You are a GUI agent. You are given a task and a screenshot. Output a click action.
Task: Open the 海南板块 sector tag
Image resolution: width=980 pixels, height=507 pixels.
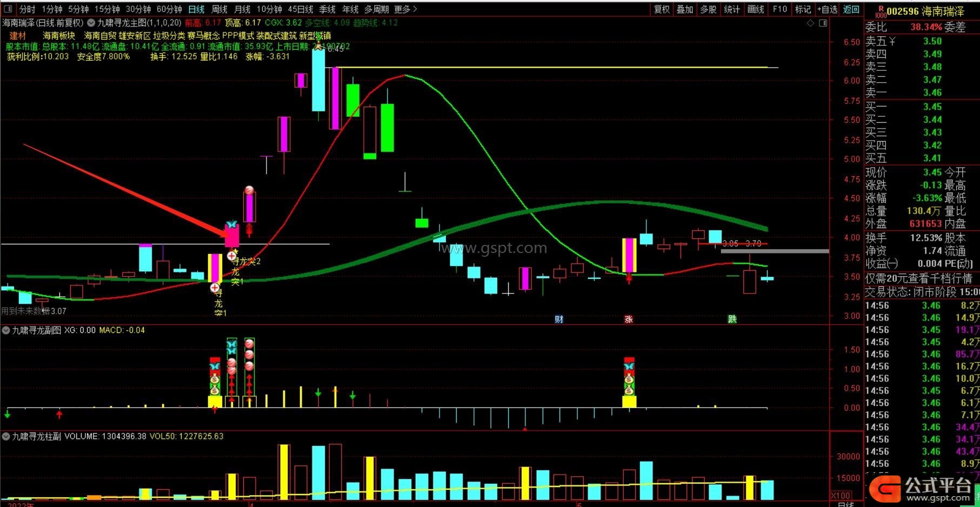[x=59, y=36]
